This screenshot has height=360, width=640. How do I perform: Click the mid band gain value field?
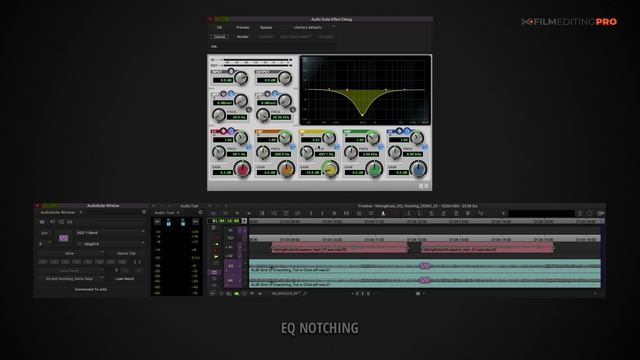click(311, 173)
